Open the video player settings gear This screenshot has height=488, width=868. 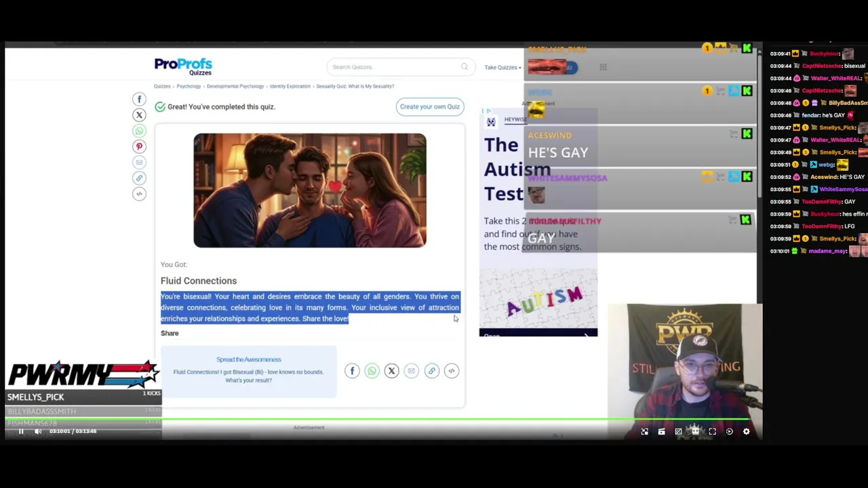click(x=746, y=431)
